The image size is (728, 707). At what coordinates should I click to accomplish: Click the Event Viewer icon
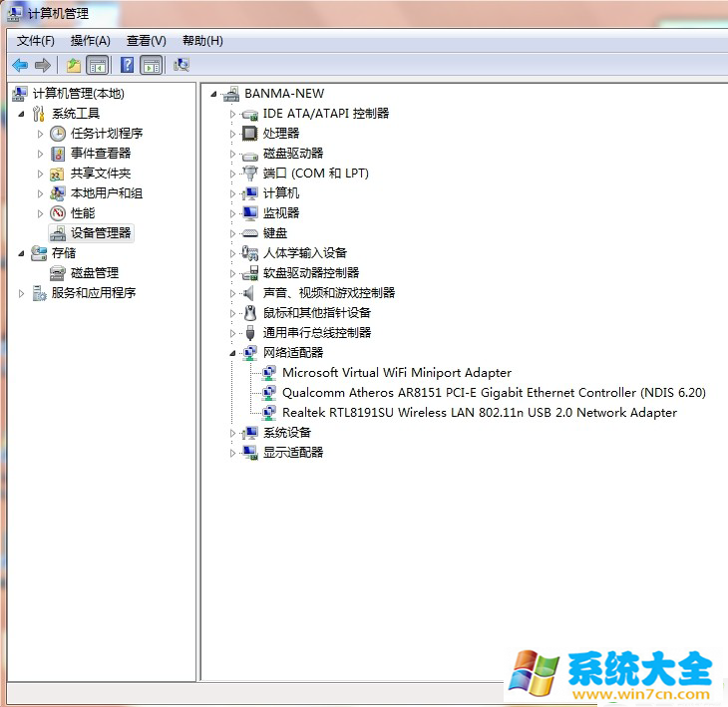(x=58, y=154)
